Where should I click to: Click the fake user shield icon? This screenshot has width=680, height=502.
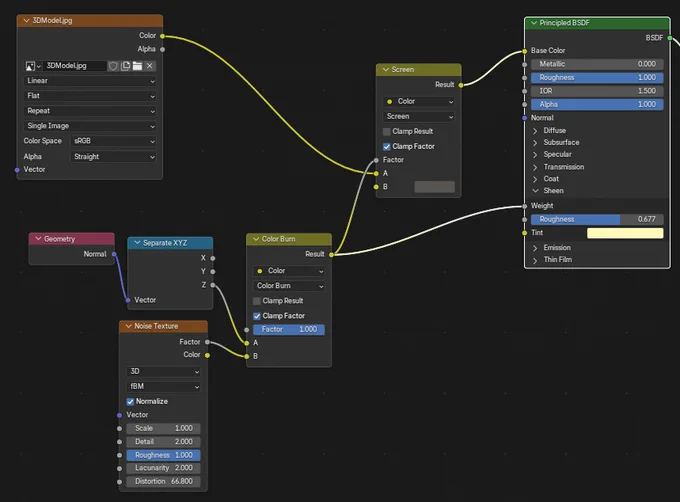pos(113,66)
